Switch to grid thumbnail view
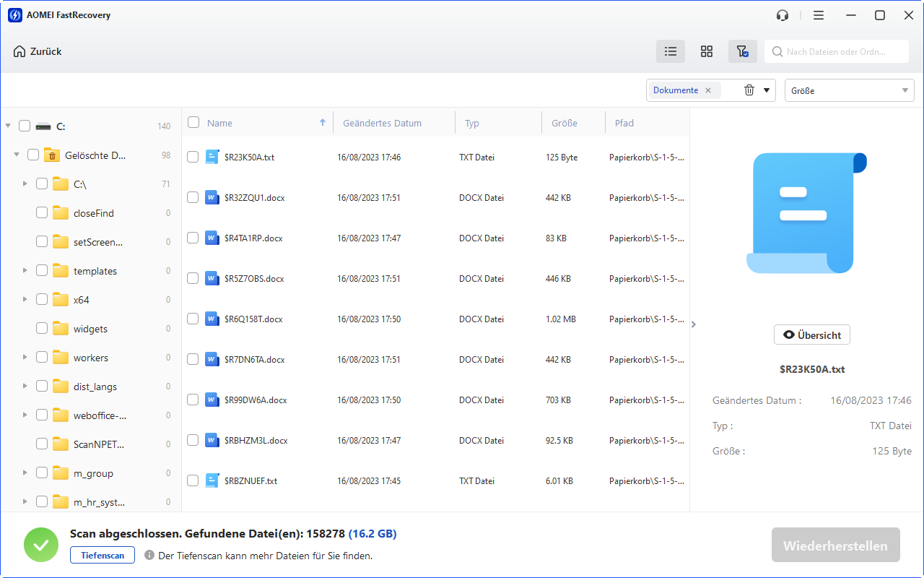 (x=707, y=51)
